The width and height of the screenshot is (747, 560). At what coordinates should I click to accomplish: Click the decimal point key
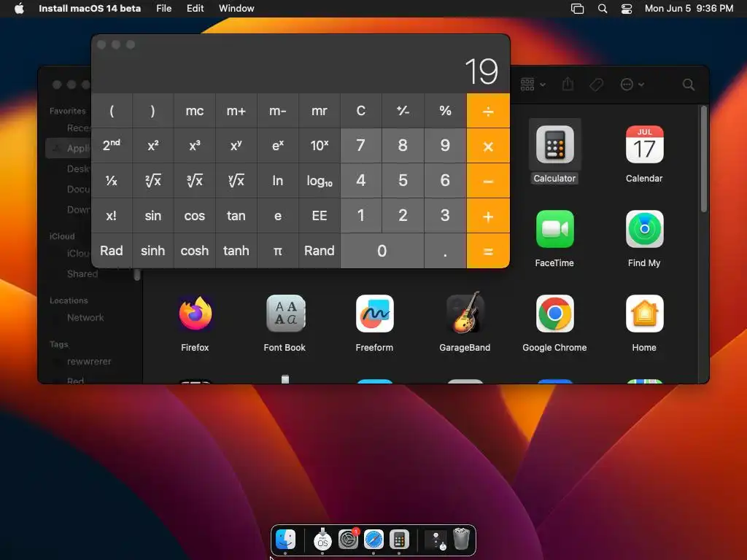tap(445, 251)
